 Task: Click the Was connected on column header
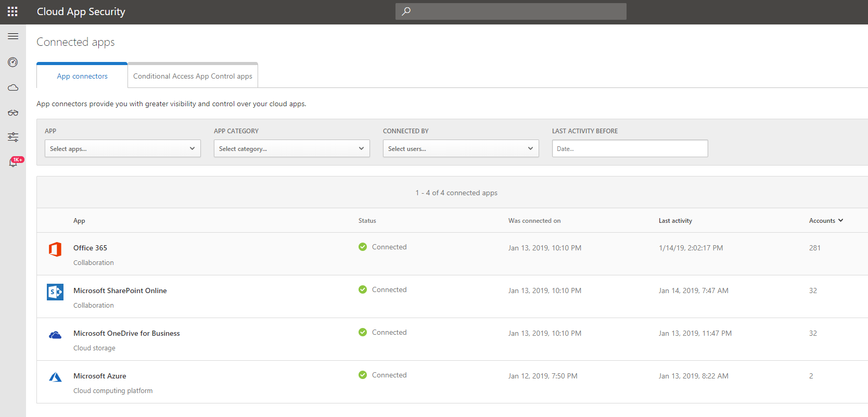coord(534,221)
